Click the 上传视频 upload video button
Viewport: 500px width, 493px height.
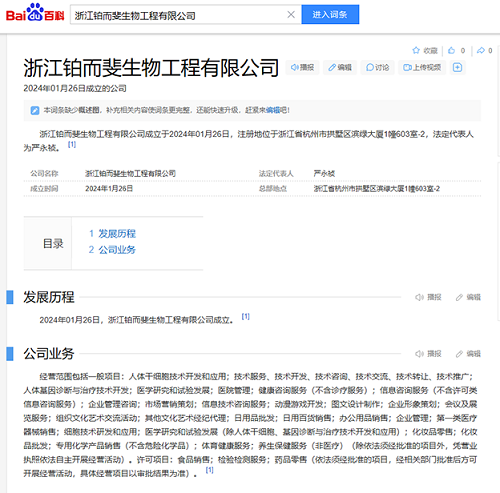pyautogui.click(x=422, y=68)
